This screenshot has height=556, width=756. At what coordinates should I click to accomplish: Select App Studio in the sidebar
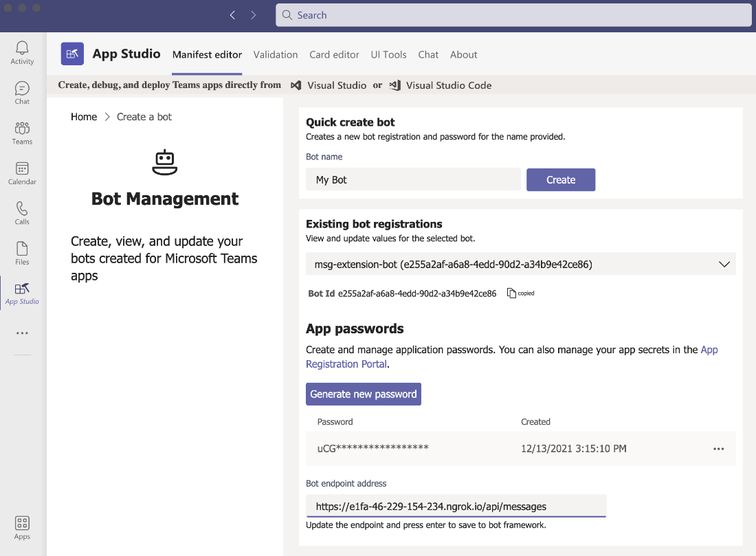22,293
